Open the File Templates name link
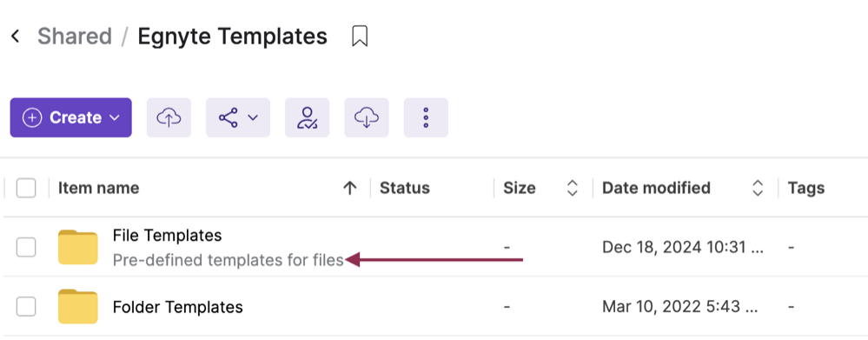 (167, 236)
